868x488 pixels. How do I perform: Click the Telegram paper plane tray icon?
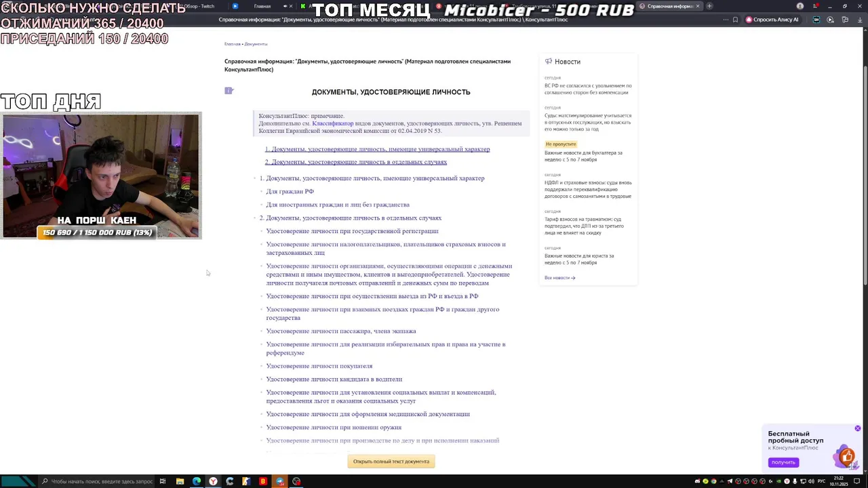[x=730, y=481]
